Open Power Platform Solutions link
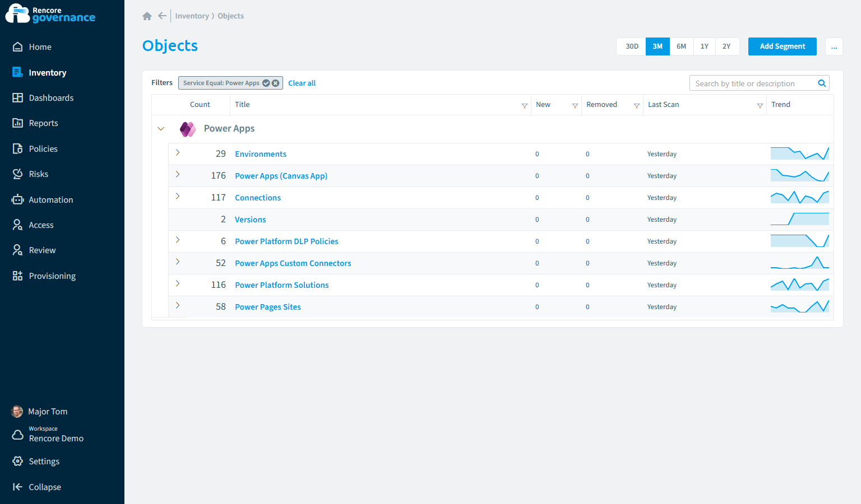The height and width of the screenshot is (504, 861). (x=281, y=285)
